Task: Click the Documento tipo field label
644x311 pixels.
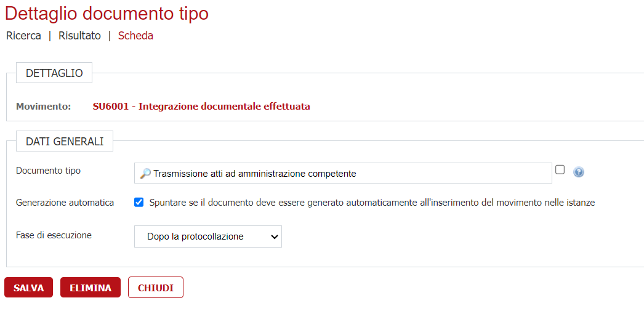Action: click(48, 171)
